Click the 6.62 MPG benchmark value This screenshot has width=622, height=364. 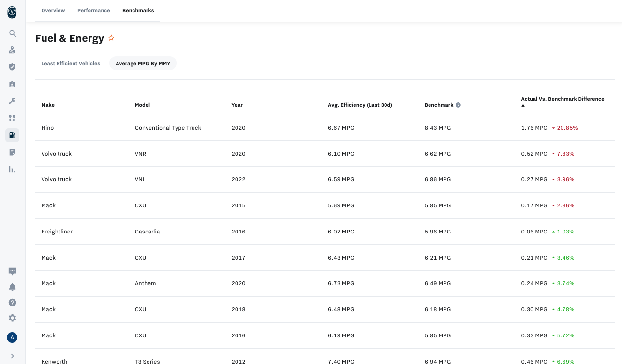[438, 154]
